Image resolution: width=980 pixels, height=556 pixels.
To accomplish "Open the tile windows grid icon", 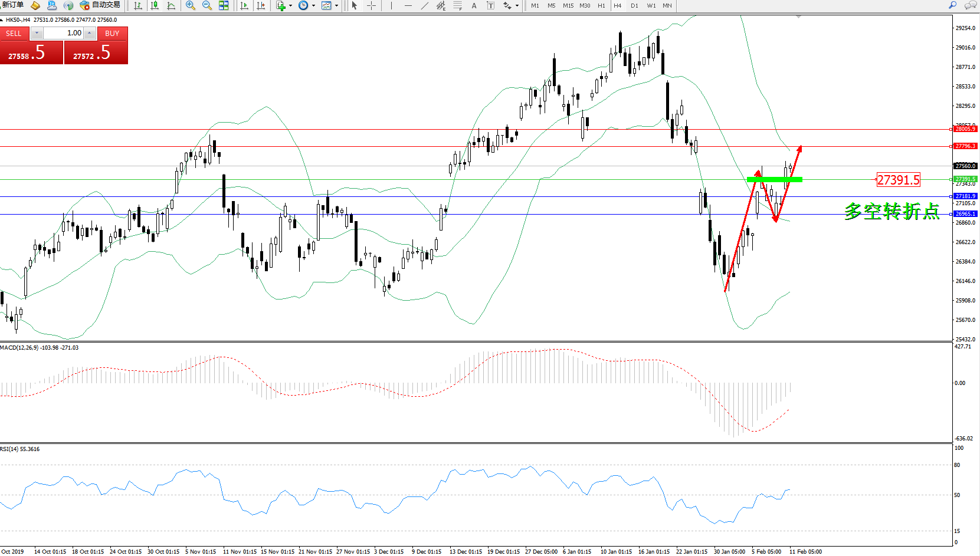I will [224, 5].
